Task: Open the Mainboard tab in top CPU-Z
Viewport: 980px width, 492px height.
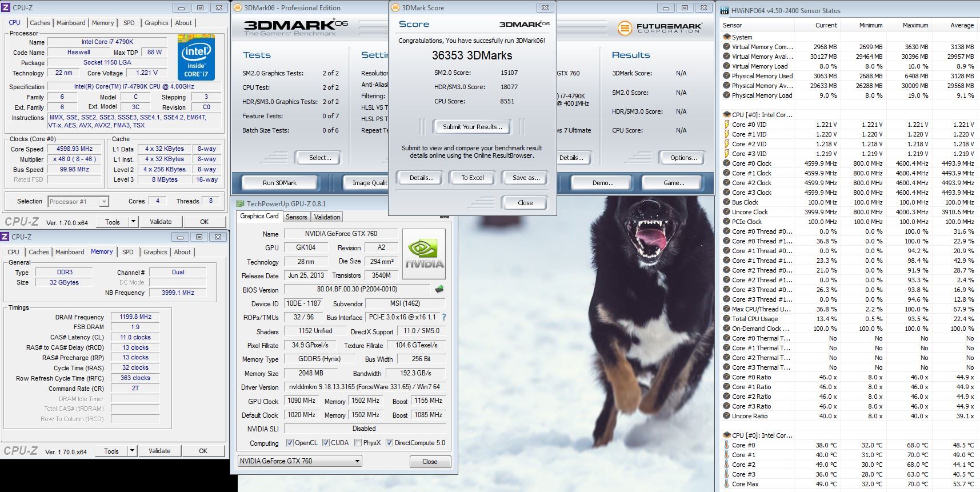Action: pos(71,23)
